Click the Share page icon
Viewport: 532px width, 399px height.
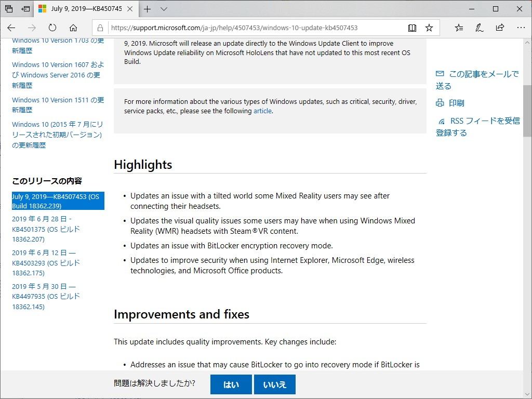point(500,28)
